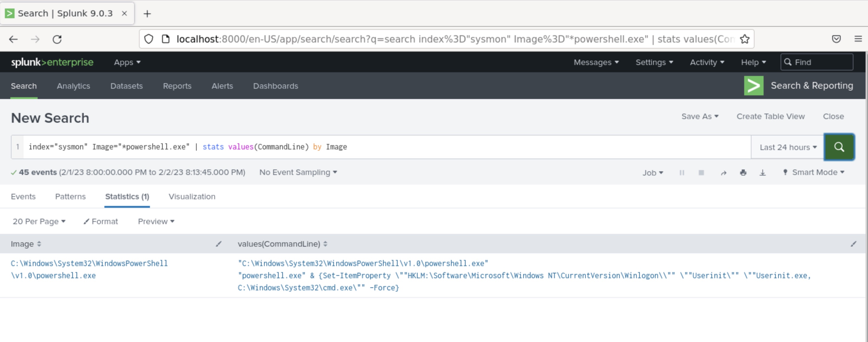The image size is (868, 342).
Task: Export the search results via download icon
Action: click(x=762, y=173)
